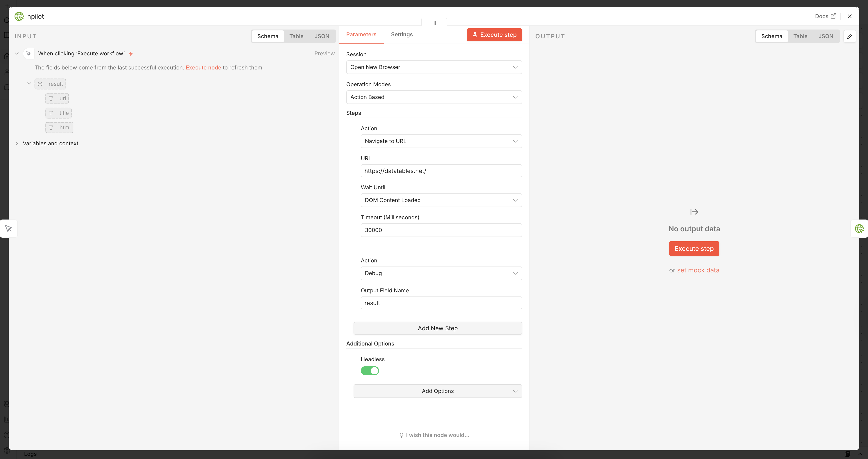Screen dimensions: 868x459
Task: Open the Session dropdown
Action: pyautogui.click(x=434, y=67)
